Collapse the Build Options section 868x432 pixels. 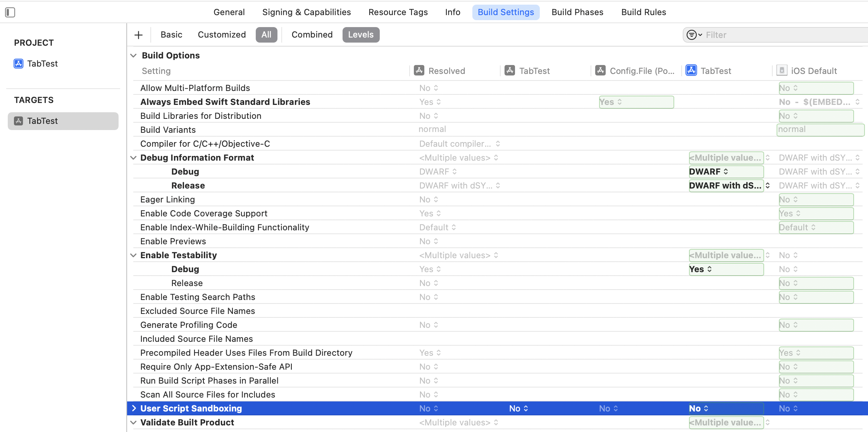click(133, 55)
